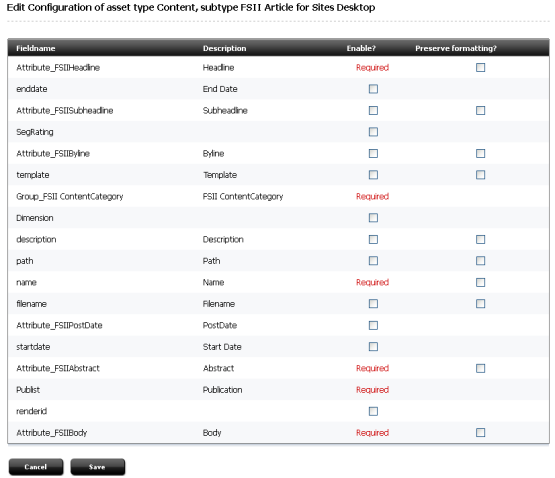This screenshot has height=478, width=555.
Task: Click the Required label for Publication
Action: pyautogui.click(x=372, y=389)
